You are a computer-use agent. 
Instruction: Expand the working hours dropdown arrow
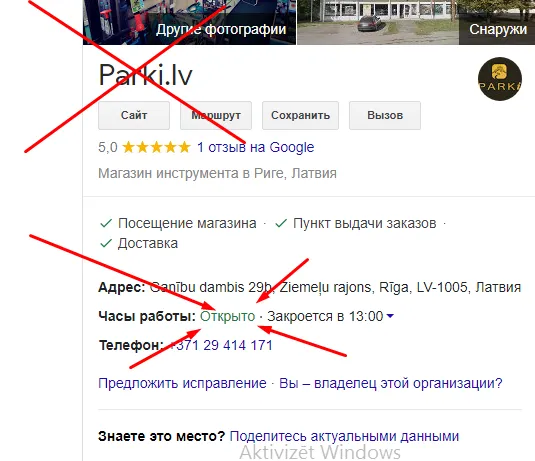[390, 316]
